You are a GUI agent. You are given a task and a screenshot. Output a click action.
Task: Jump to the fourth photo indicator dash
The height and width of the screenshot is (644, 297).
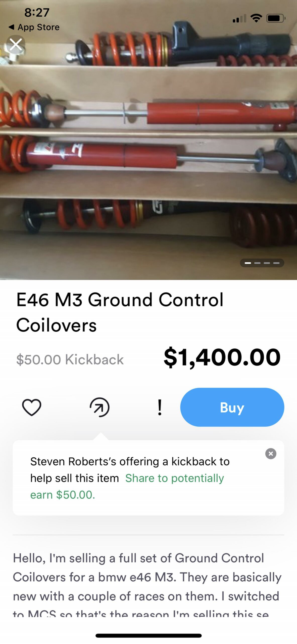[276, 263]
